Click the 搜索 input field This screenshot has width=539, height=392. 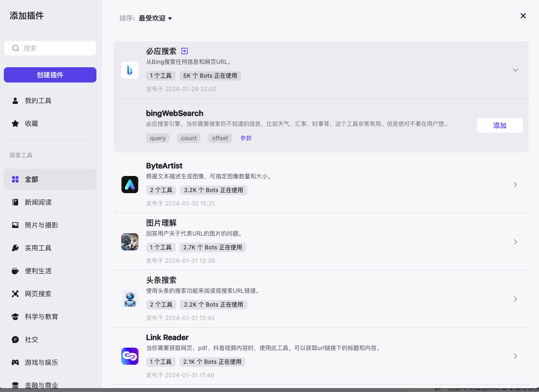pyautogui.click(x=50, y=48)
